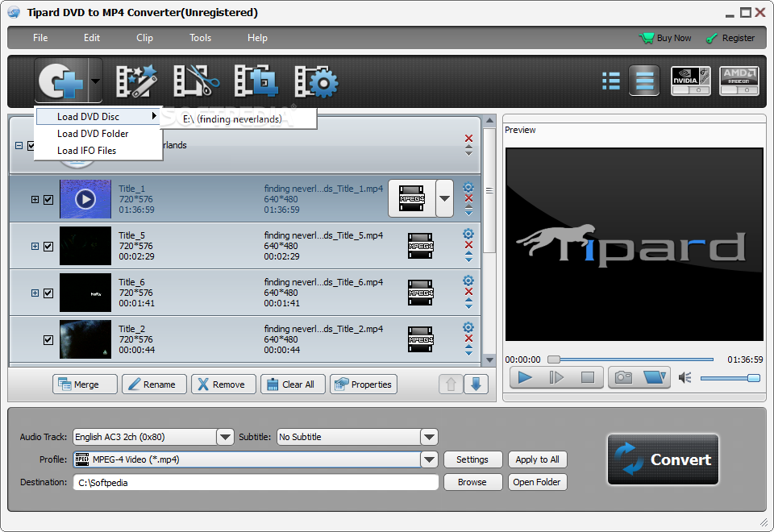The width and height of the screenshot is (774, 532).
Task: Open the Help menu
Action: click(x=257, y=38)
